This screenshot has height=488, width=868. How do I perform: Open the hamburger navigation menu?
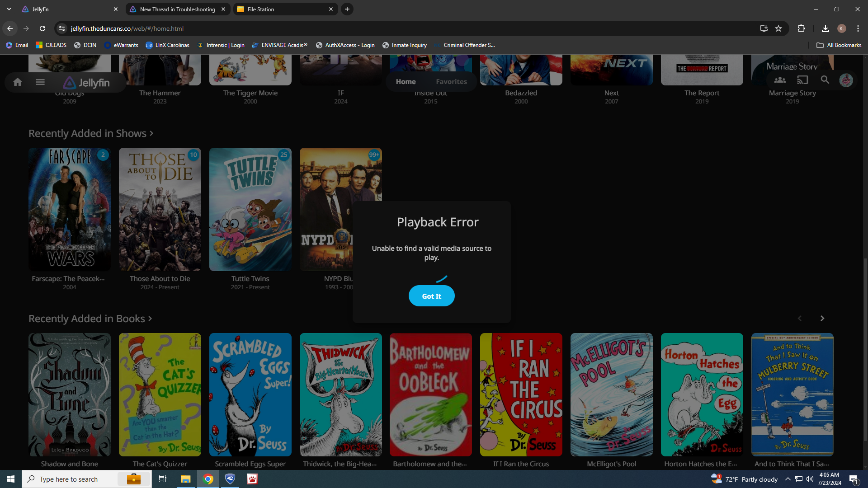(x=40, y=82)
